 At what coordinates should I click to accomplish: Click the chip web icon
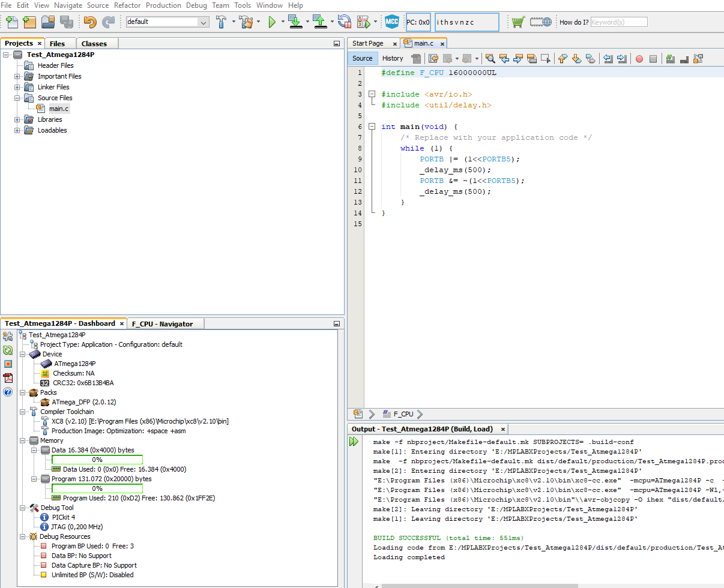pyautogui.click(x=540, y=22)
